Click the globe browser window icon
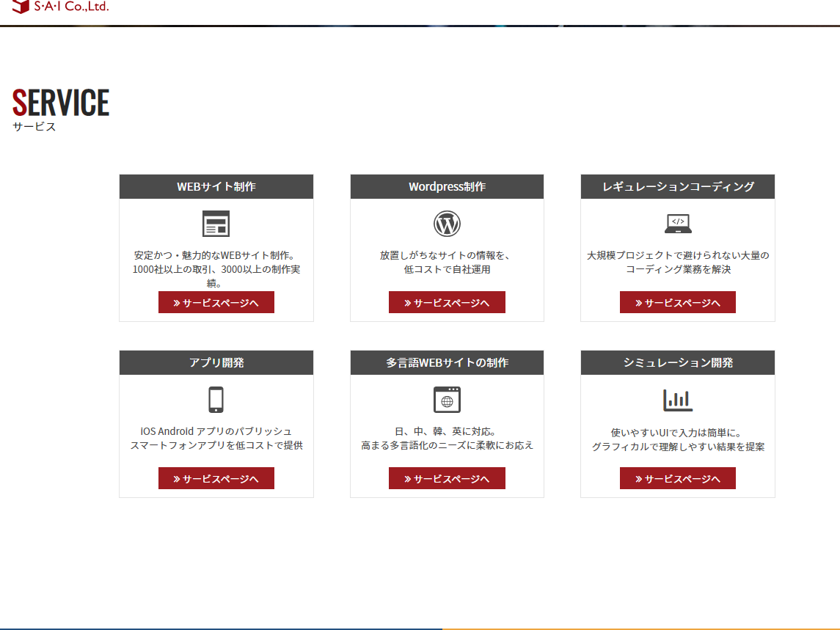 (447, 400)
